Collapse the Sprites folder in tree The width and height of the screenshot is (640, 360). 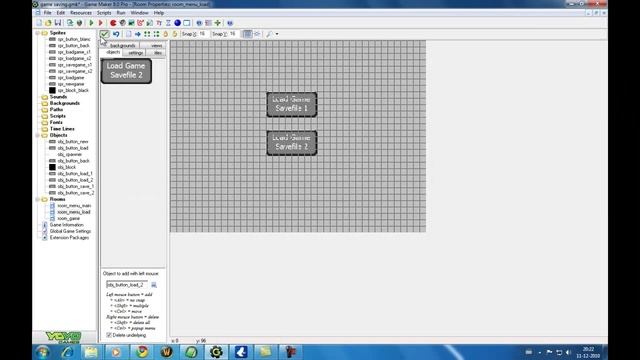38,33
